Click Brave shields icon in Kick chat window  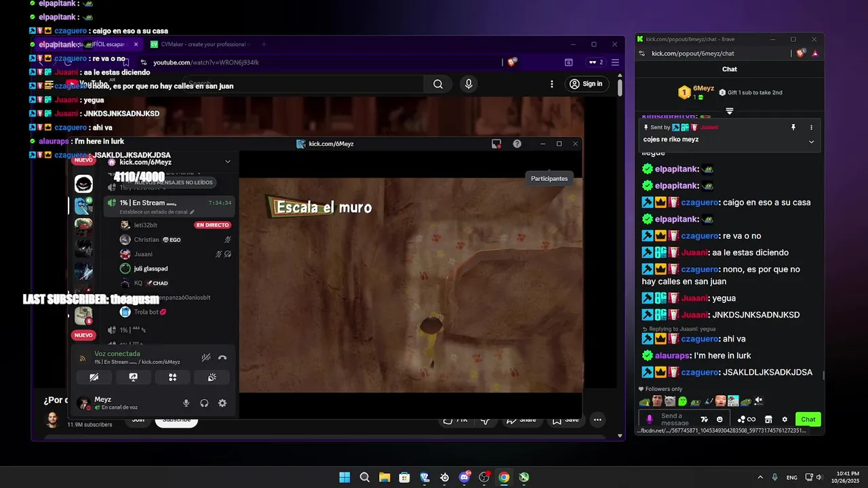[x=801, y=53]
